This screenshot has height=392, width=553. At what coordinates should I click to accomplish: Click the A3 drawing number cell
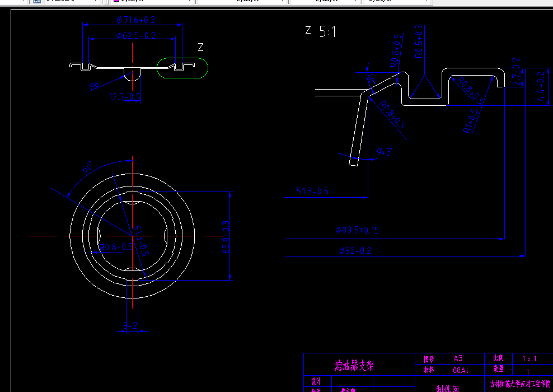coord(458,358)
